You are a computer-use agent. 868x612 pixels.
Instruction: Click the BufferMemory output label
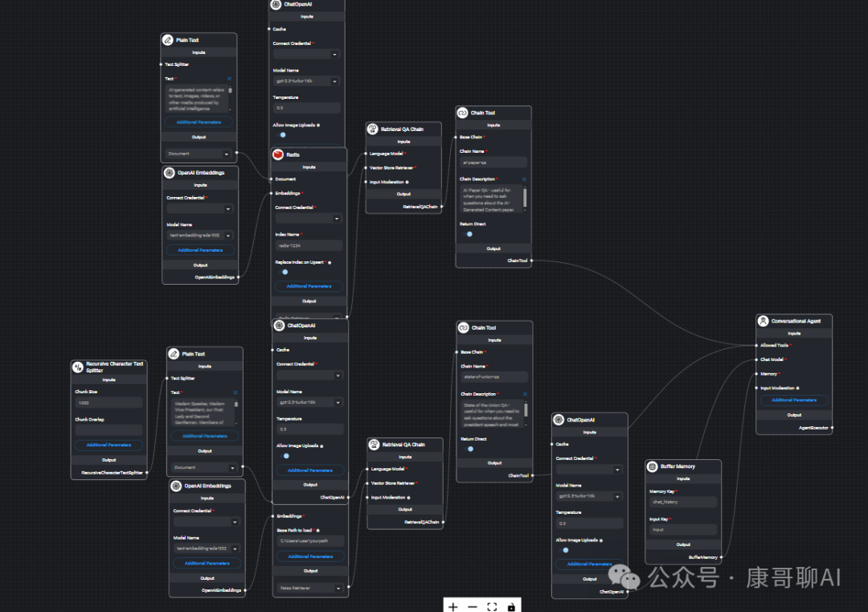point(703,557)
